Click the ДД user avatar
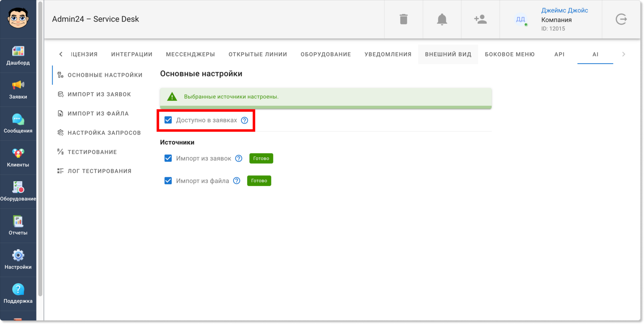The height and width of the screenshot is (324, 644). [x=521, y=19]
